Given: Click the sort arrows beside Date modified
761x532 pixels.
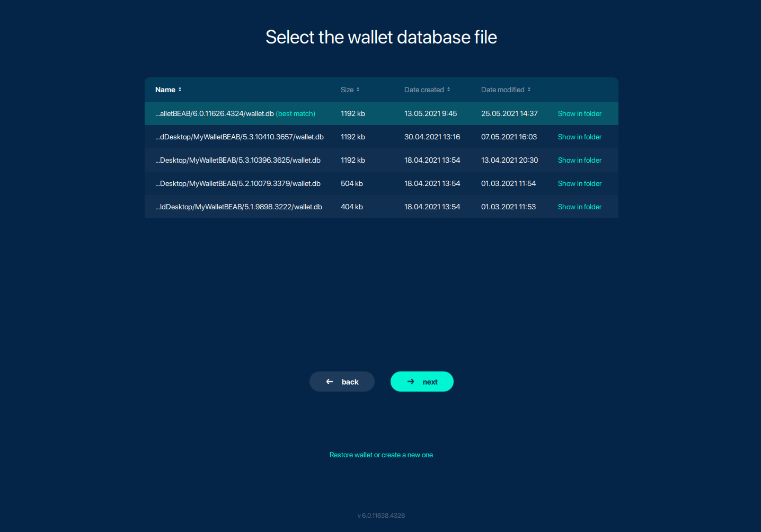Looking at the screenshot, I should click(x=529, y=90).
